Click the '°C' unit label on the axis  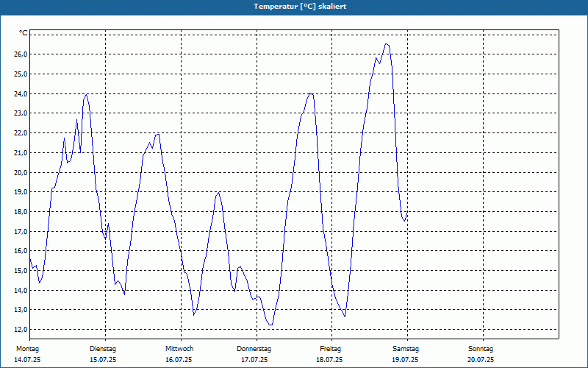(x=24, y=33)
